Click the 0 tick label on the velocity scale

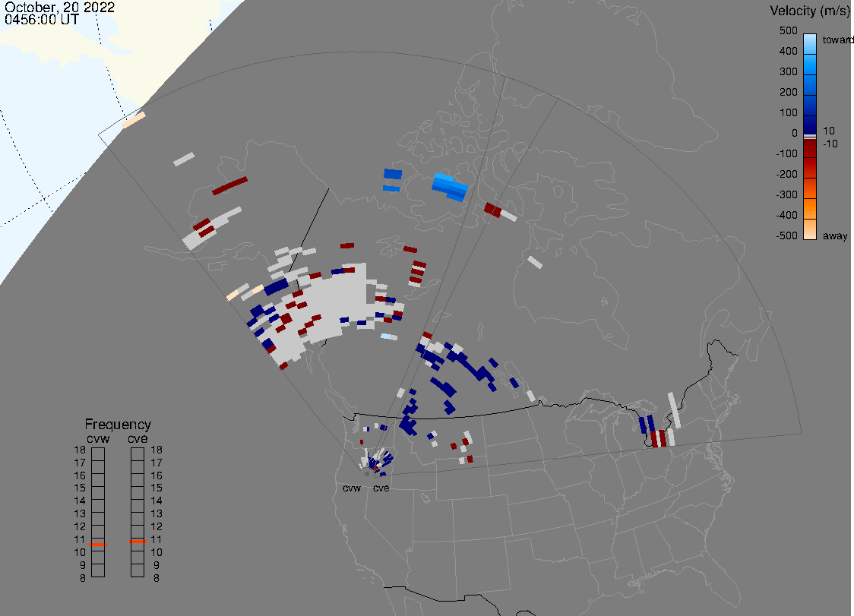(x=794, y=134)
